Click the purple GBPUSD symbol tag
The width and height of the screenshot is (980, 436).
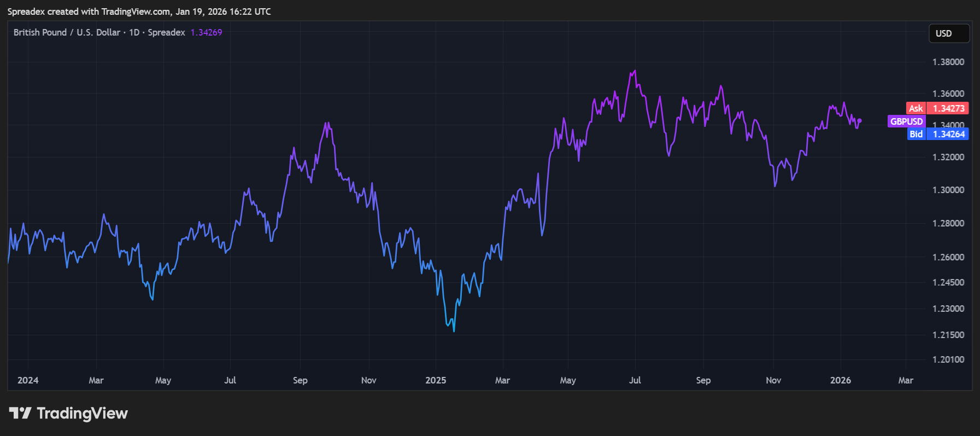click(x=906, y=121)
